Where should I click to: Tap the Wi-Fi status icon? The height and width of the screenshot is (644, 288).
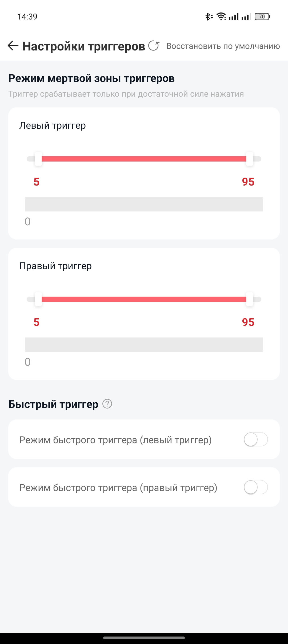coord(221,17)
